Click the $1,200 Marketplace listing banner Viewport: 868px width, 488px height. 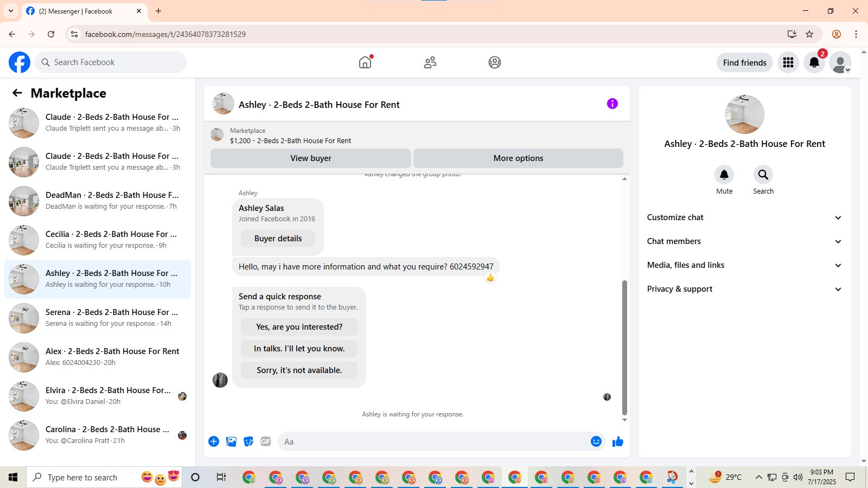point(417,136)
